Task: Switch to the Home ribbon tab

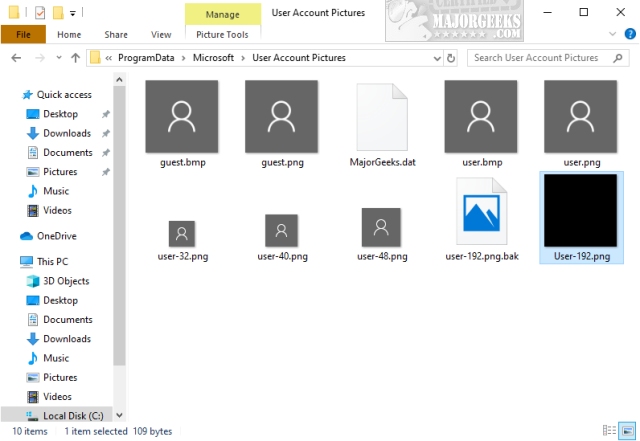Action: [69, 35]
